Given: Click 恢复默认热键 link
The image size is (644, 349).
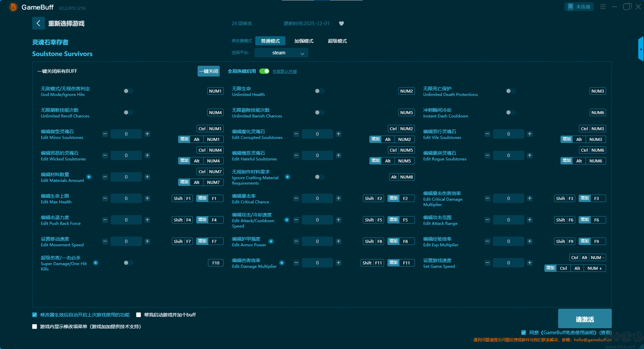Looking at the screenshot, I should pos(285,71).
